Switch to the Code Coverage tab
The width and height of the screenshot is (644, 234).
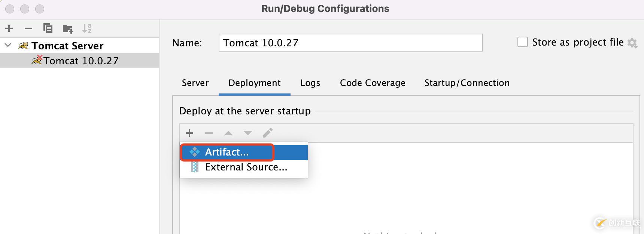click(x=373, y=83)
